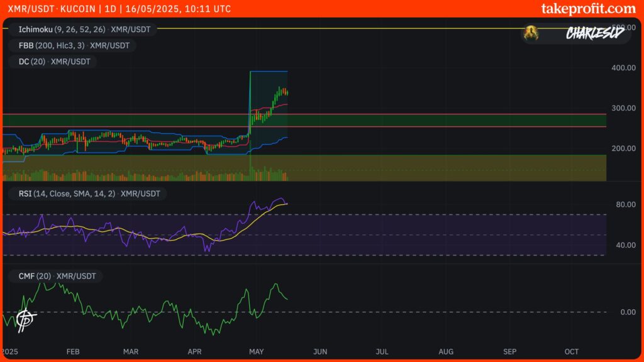The image size is (644, 362).
Task: Open the RSI (14, Close, SMA, 14, 2) indicator
Action: (66, 194)
